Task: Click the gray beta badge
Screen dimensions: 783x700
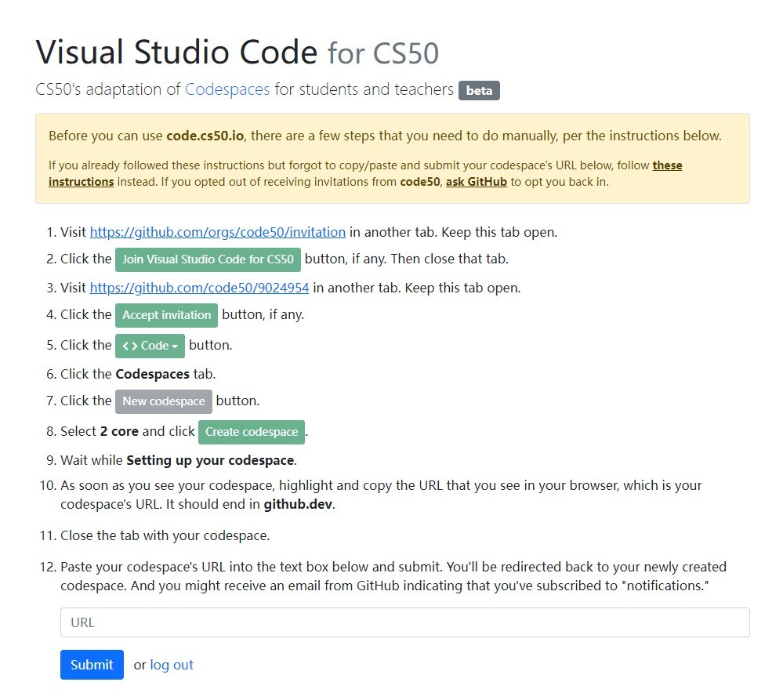Action: (x=479, y=90)
